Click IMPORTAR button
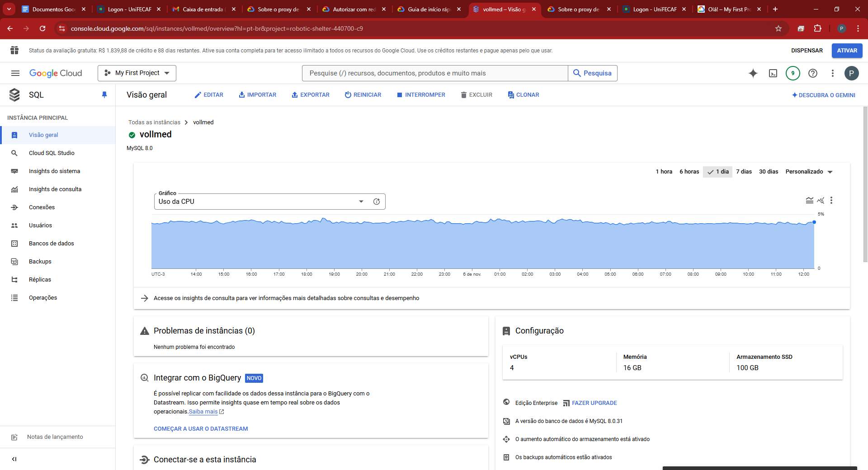This screenshot has width=868, height=470. coord(257,95)
